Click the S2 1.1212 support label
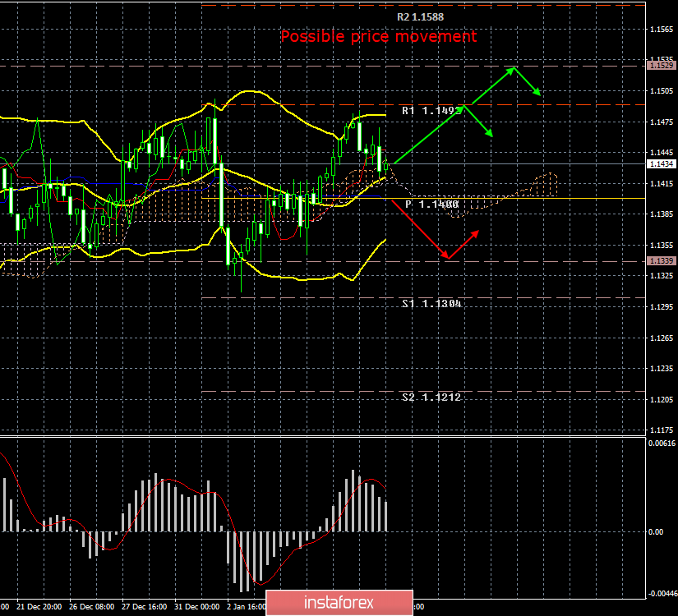The width and height of the screenshot is (678, 616). [431, 398]
